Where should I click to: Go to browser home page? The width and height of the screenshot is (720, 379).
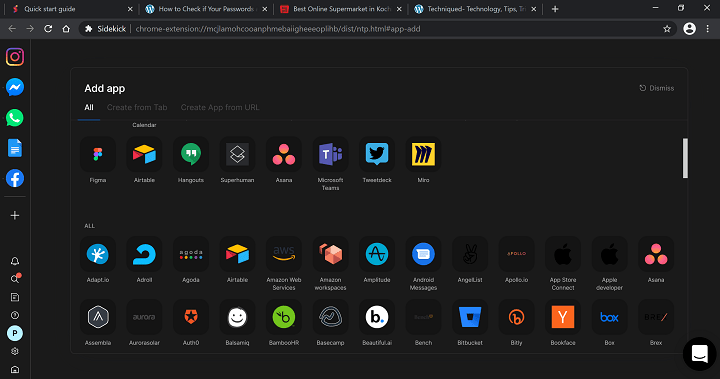pyautogui.click(x=66, y=29)
